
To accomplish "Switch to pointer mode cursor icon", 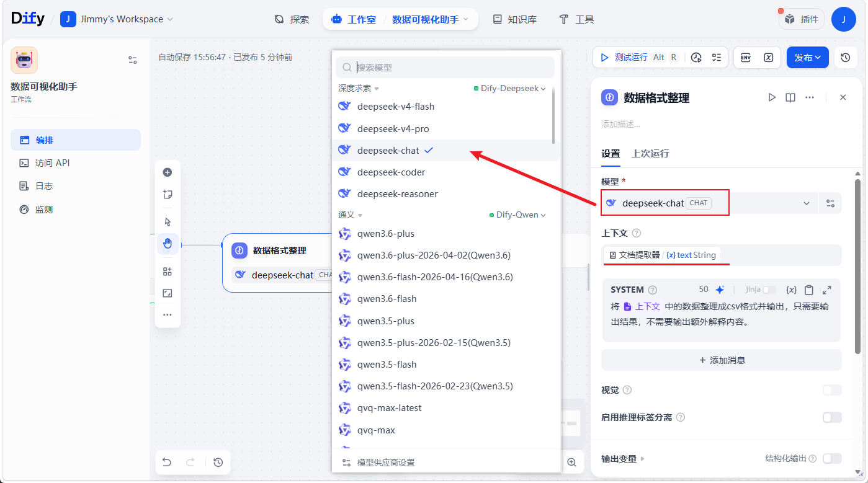I will point(167,222).
